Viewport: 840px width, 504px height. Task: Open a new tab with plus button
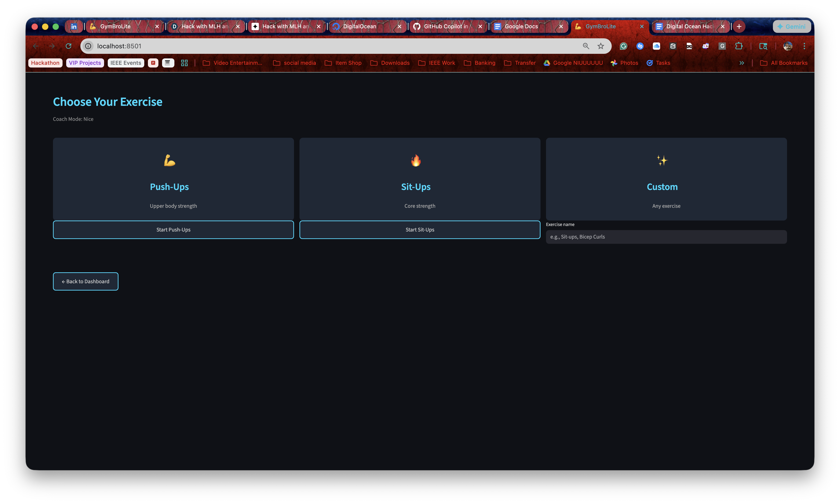tap(739, 26)
